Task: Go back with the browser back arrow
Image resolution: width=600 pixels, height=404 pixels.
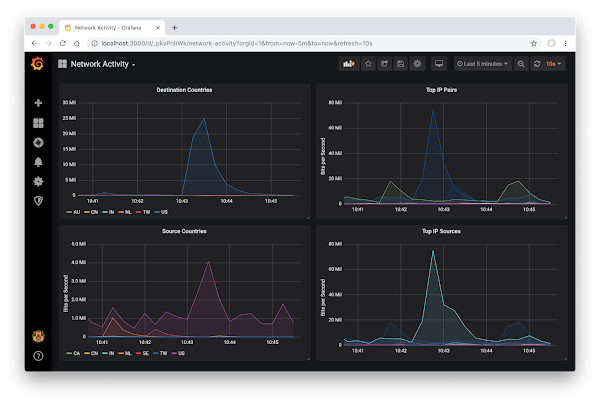Action: coord(34,43)
